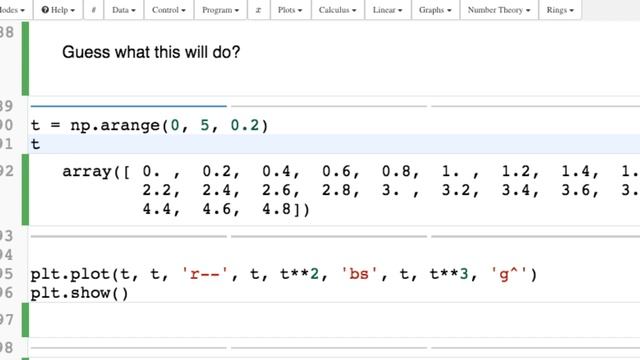Open the Graphs dropdown menu
640x360 pixels.
tap(435, 10)
